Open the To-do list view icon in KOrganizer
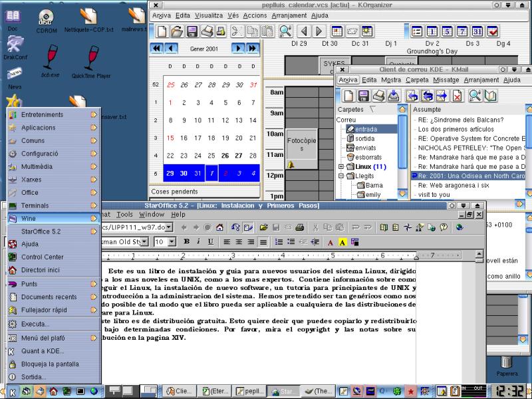The image size is (532, 399). click(493, 31)
